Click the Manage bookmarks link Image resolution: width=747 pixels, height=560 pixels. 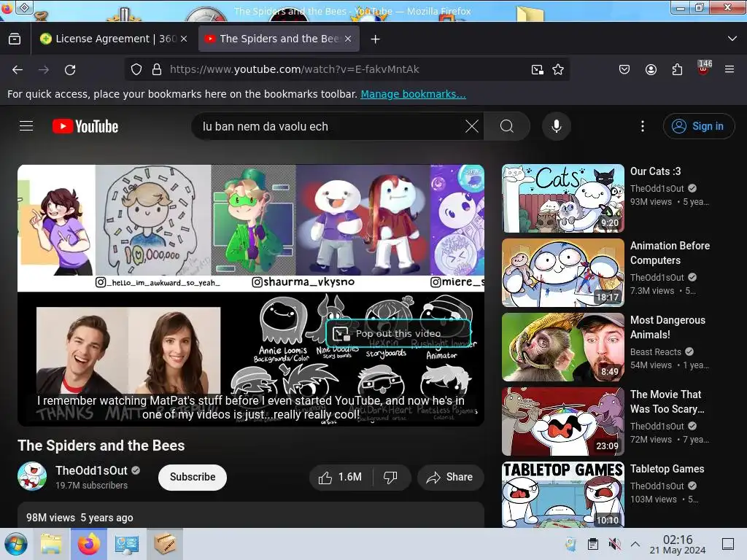coord(413,94)
